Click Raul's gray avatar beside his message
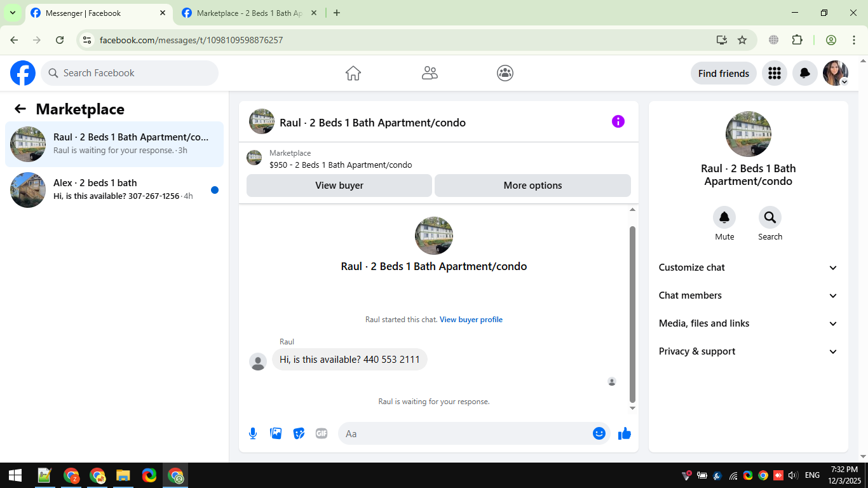This screenshot has width=868, height=488. coord(258,362)
